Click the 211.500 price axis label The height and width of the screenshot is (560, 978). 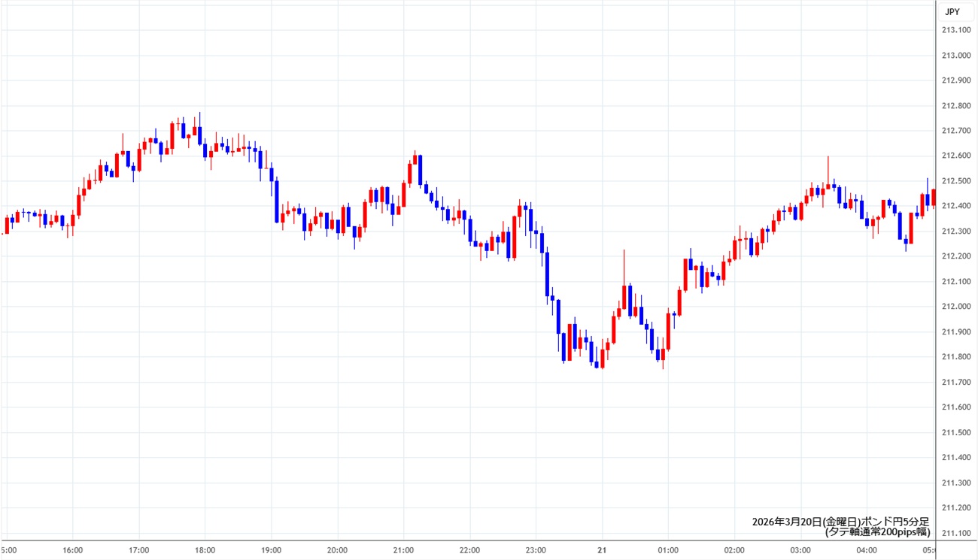[955, 432]
